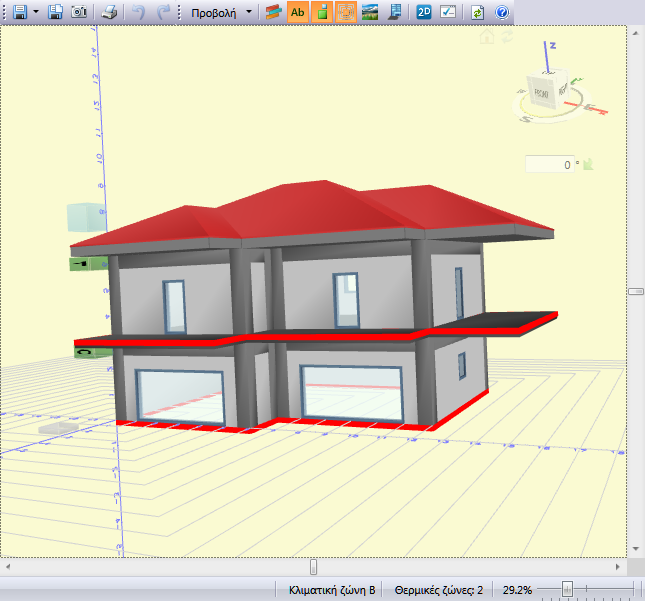Screen dimensions: 645x601
Task: Open the Προβολή menu
Action: (213, 12)
